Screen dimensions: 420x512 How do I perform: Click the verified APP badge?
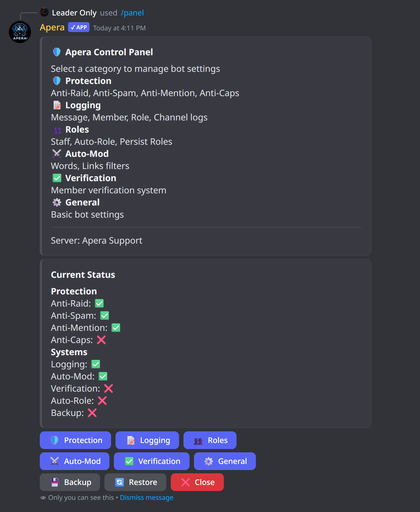[x=79, y=27]
